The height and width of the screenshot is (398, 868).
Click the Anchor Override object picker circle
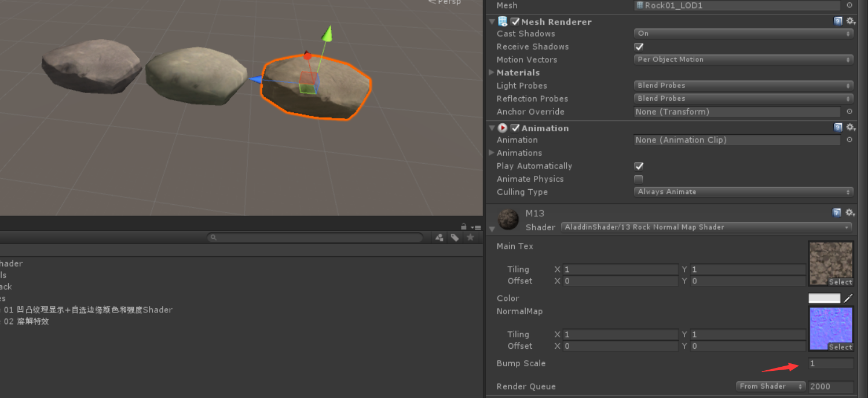849,112
